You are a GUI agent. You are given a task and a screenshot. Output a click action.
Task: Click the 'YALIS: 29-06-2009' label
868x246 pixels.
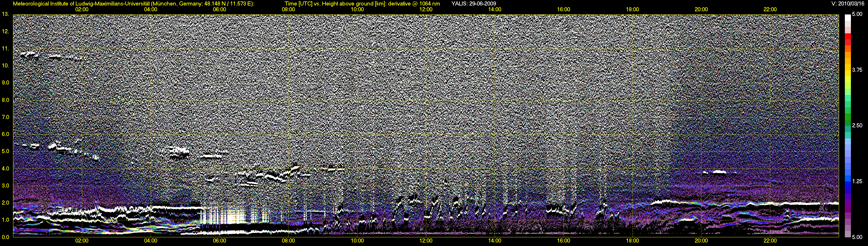coord(474,4)
